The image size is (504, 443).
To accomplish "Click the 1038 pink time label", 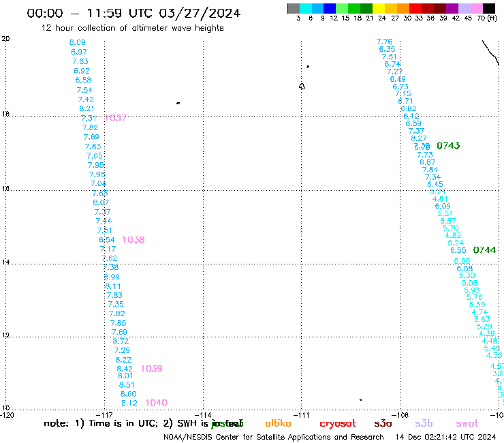I will tap(133, 240).
